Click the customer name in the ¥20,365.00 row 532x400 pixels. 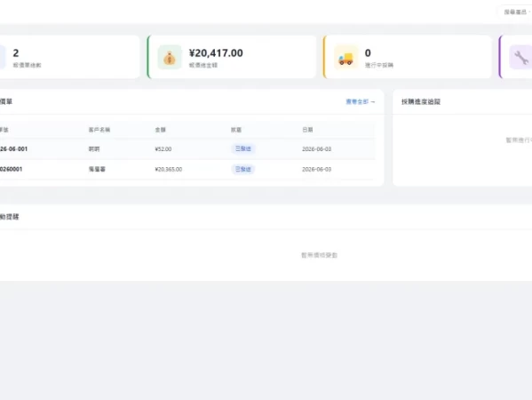tap(97, 169)
